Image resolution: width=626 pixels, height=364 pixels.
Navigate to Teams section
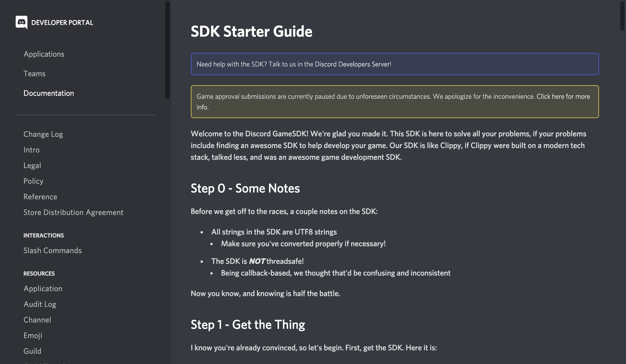(34, 73)
